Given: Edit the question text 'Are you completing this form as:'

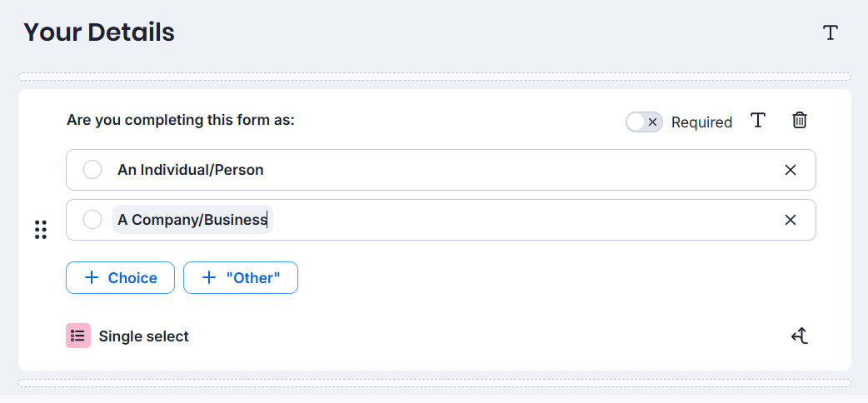Looking at the screenshot, I should coord(181,120).
